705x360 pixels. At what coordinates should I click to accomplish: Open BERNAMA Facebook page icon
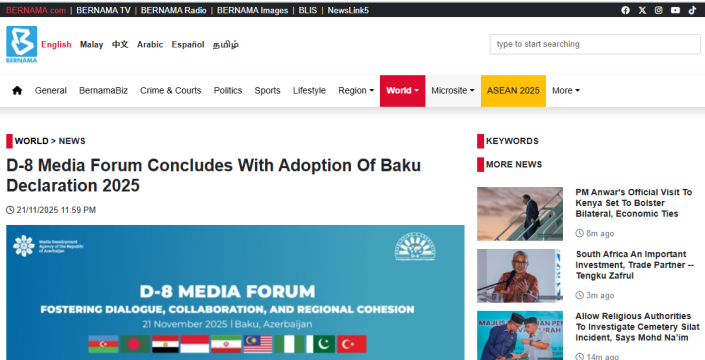point(625,10)
